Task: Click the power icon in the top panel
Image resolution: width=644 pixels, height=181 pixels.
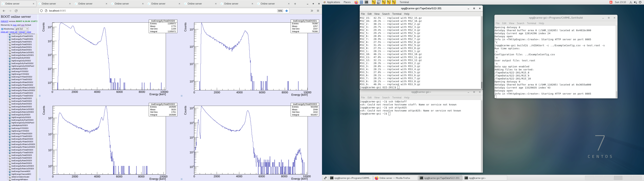Action: point(640,2)
